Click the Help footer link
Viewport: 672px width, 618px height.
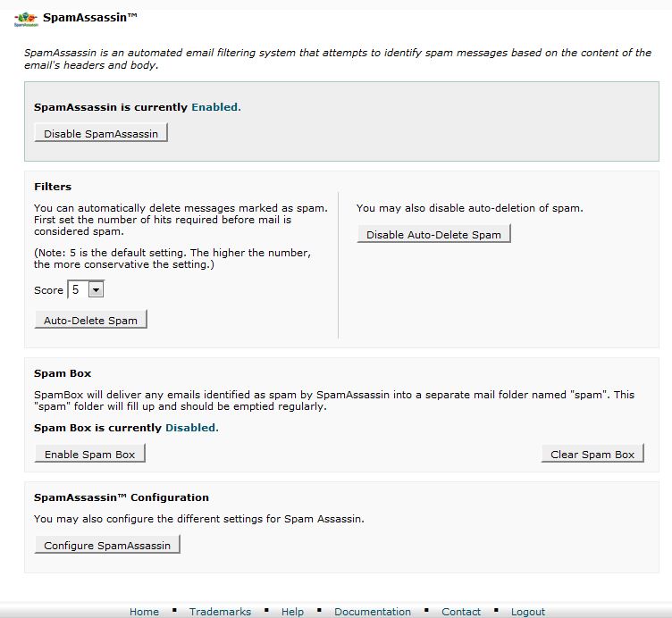(x=292, y=612)
